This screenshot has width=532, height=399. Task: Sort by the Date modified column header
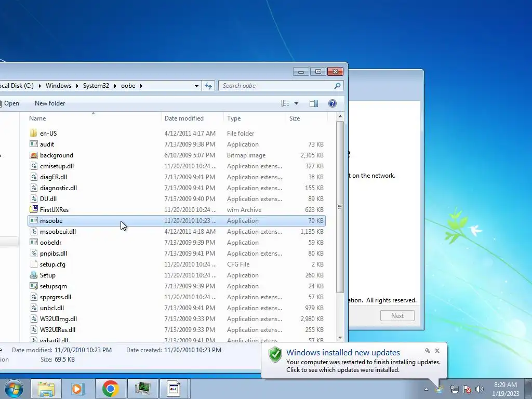[x=192, y=118]
